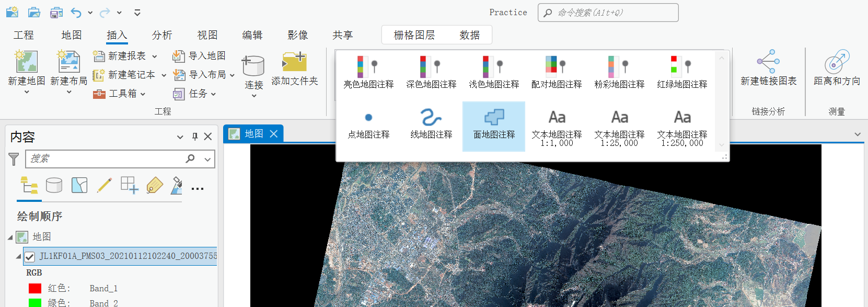Select 文本地图注释 1:25,000 item
The height and width of the screenshot is (307, 868).
tap(619, 127)
